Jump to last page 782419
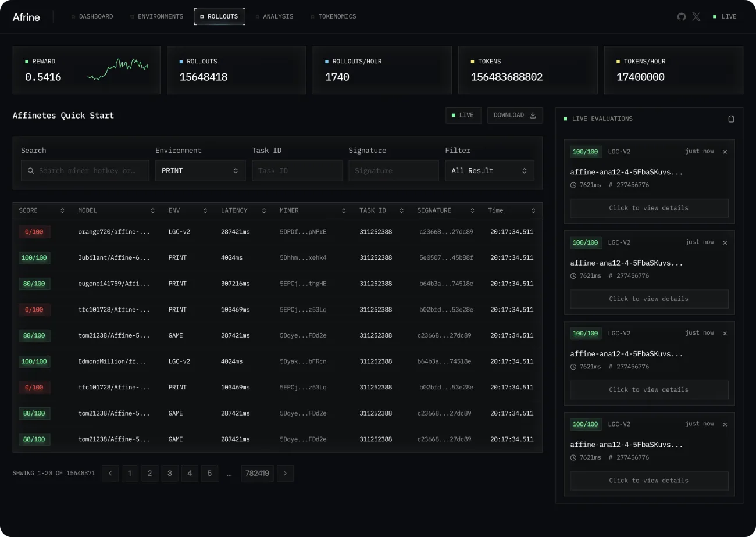The image size is (756, 537). pyautogui.click(x=257, y=474)
